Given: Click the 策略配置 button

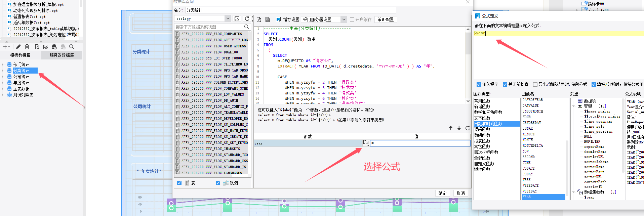Looking at the screenshot, I should coord(385,19).
